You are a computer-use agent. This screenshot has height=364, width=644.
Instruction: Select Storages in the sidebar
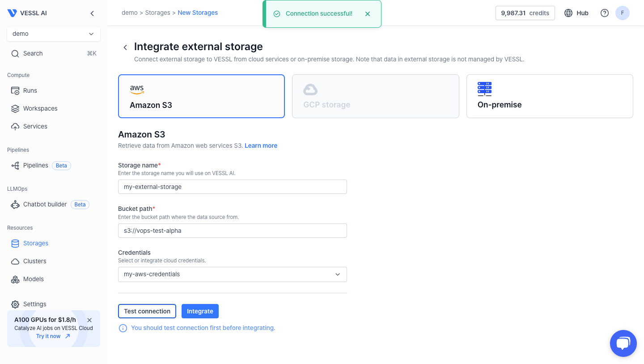(54, 243)
